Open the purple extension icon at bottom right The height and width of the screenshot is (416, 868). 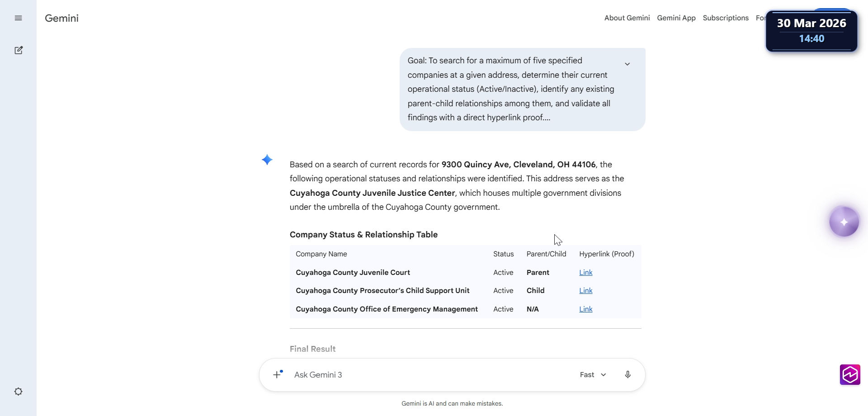(x=850, y=375)
